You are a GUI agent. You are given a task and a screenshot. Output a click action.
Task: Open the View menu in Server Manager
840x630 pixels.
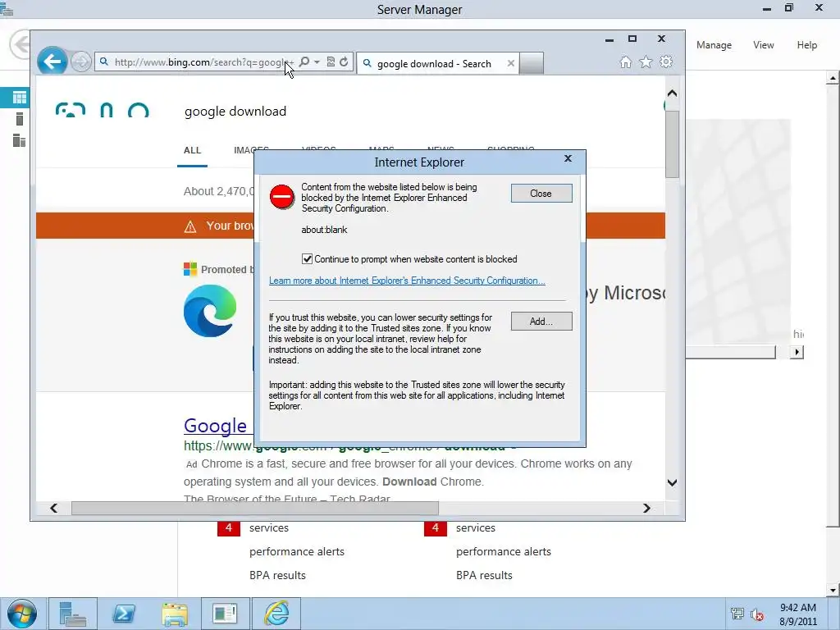764,45
